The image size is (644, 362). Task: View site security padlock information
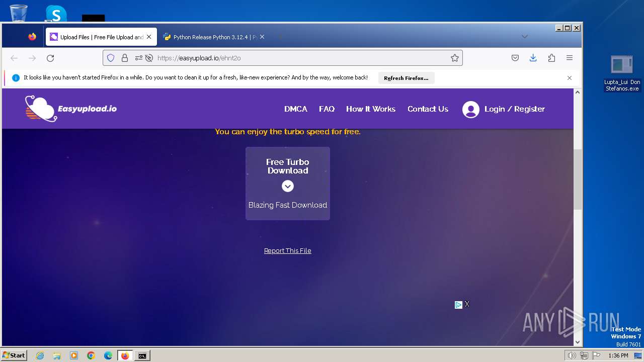click(x=125, y=58)
